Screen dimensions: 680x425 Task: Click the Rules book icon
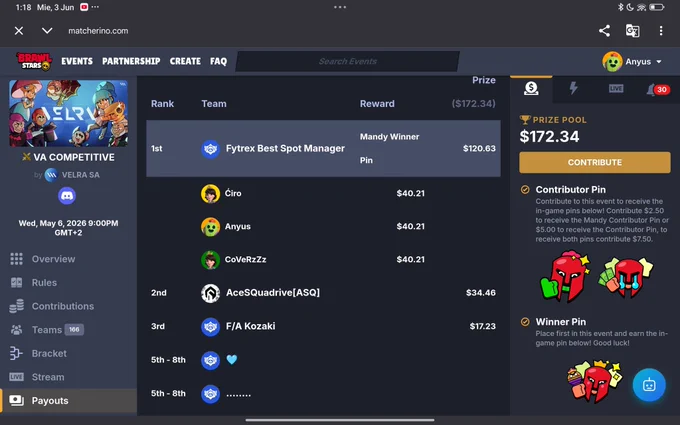pyautogui.click(x=16, y=282)
